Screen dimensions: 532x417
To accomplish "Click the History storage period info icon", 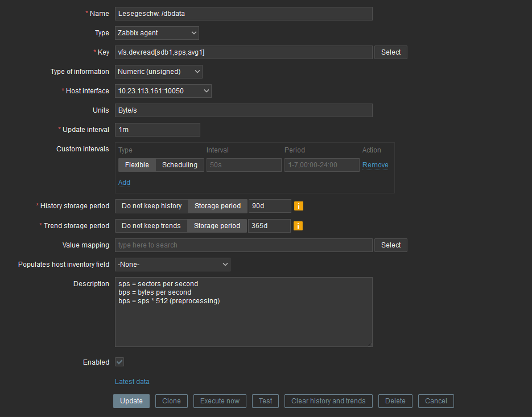I will (x=299, y=206).
